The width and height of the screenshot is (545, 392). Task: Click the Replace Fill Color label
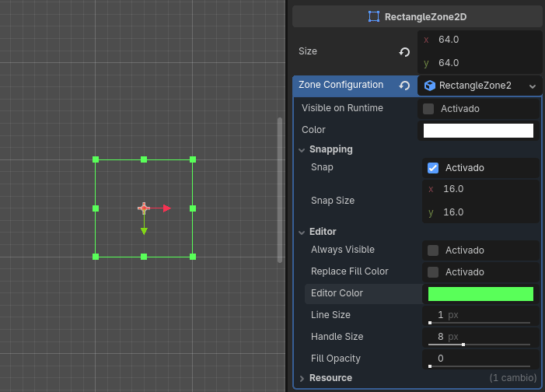click(350, 271)
